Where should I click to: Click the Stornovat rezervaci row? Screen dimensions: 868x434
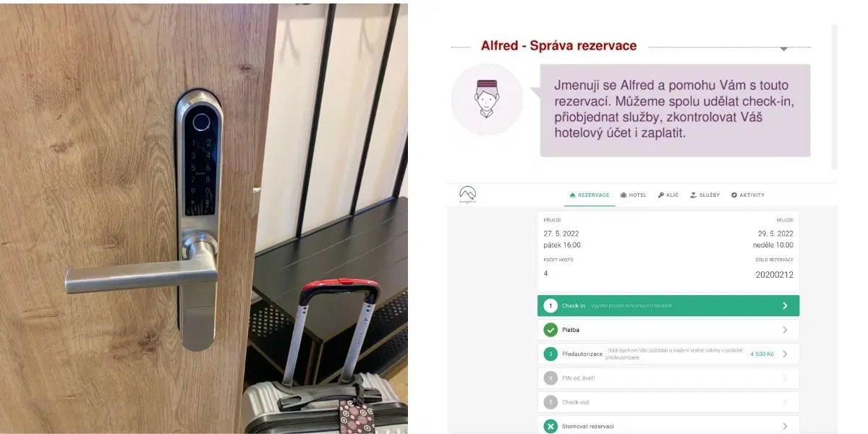click(668, 425)
